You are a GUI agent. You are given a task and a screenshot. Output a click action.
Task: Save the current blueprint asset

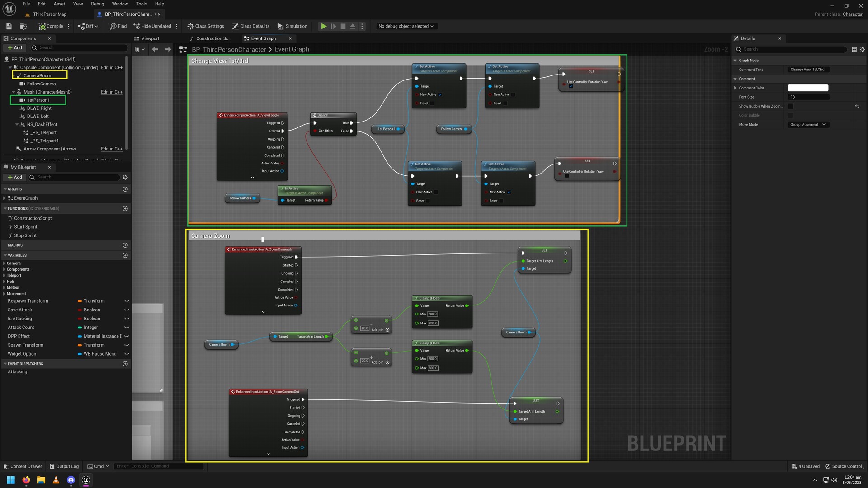click(x=8, y=26)
